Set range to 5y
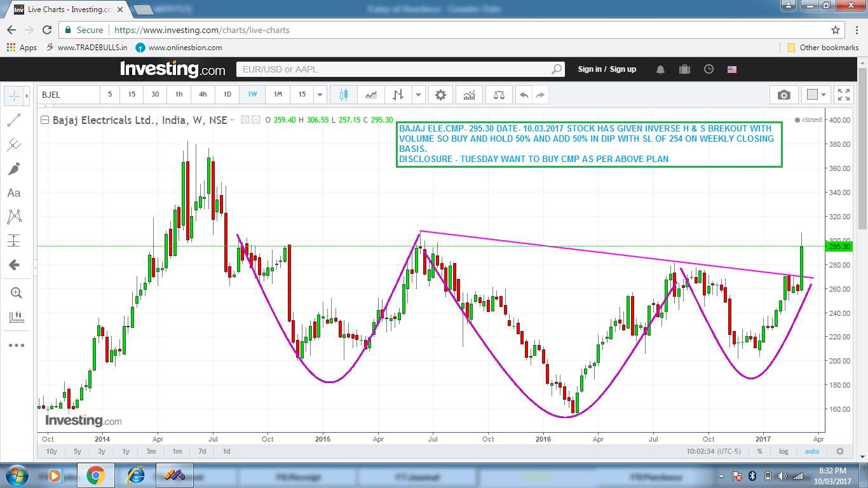The image size is (868, 488). [78, 451]
